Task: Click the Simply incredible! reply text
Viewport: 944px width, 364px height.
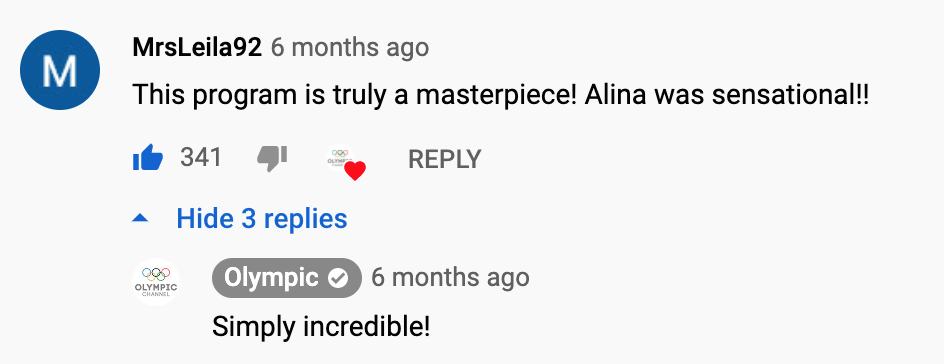Action: pos(321,327)
